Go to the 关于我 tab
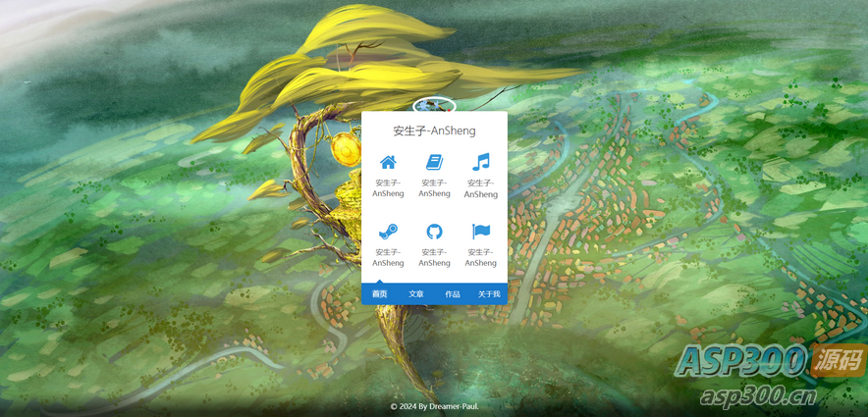The width and height of the screenshot is (868, 417). [489, 294]
